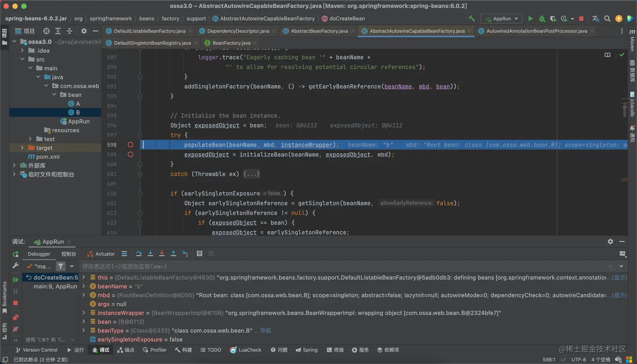Collapse all in the project panel

pos(70,31)
